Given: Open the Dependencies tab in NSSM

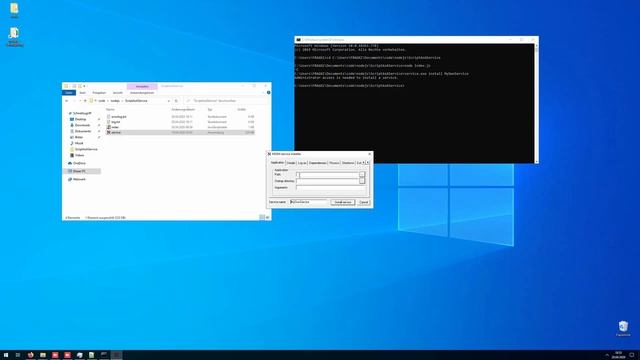Looking at the screenshot, I should tap(318, 163).
